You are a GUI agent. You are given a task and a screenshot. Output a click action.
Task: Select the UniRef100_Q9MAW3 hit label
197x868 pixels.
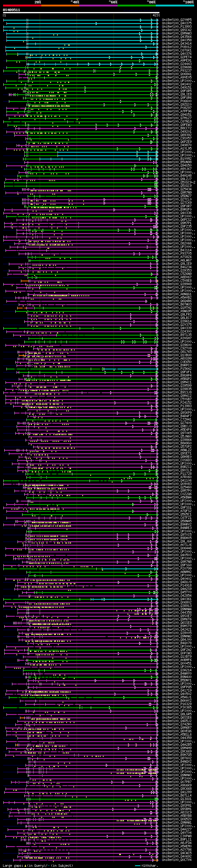(177, 34)
